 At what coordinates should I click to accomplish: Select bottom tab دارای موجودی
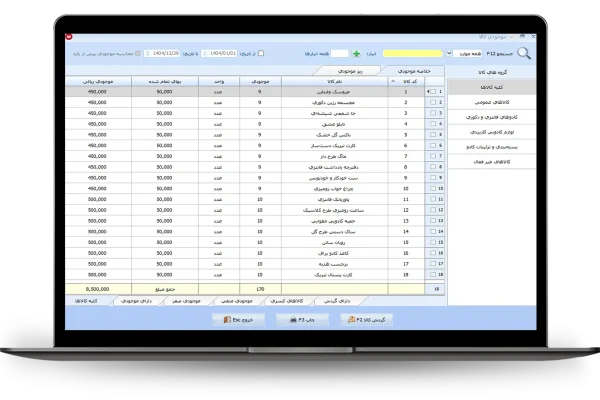pyautogui.click(x=136, y=301)
